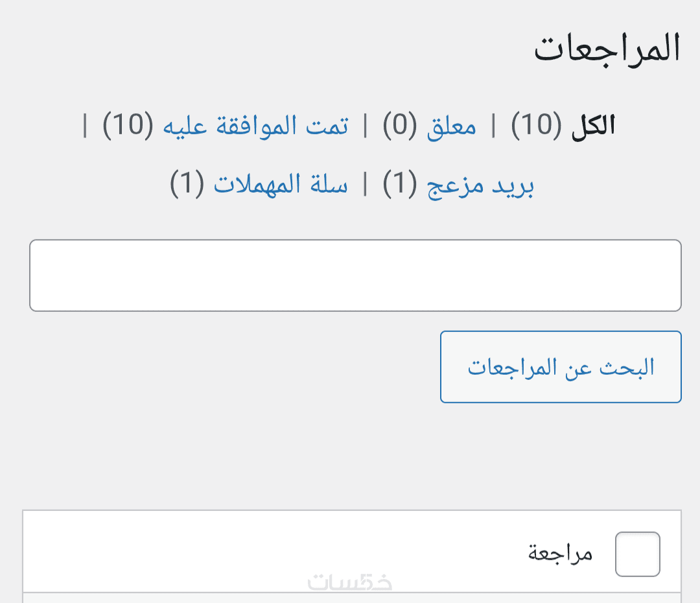Click the separator between بريد مزعج and سلة المهملات

tap(365, 185)
